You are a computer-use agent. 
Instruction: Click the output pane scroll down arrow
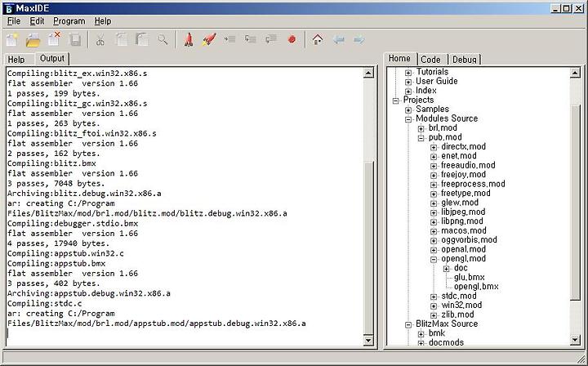point(368,340)
